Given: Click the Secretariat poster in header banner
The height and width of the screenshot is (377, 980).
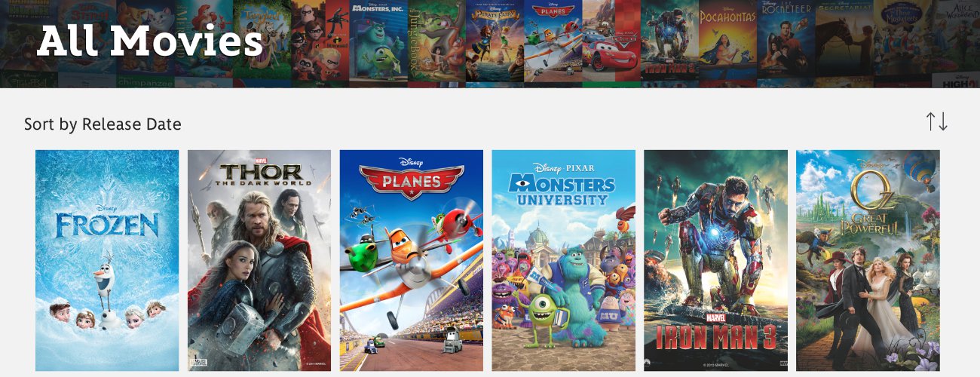Looking at the screenshot, I should [x=844, y=39].
